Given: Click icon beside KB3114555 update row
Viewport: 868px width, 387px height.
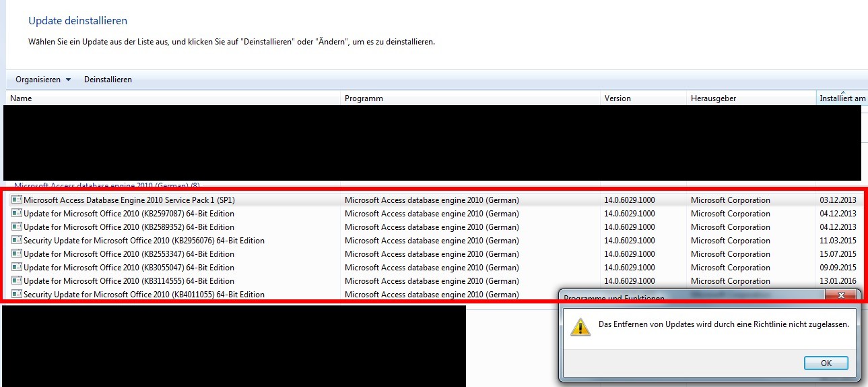Looking at the screenshot, I should click(x=17, y=281).
